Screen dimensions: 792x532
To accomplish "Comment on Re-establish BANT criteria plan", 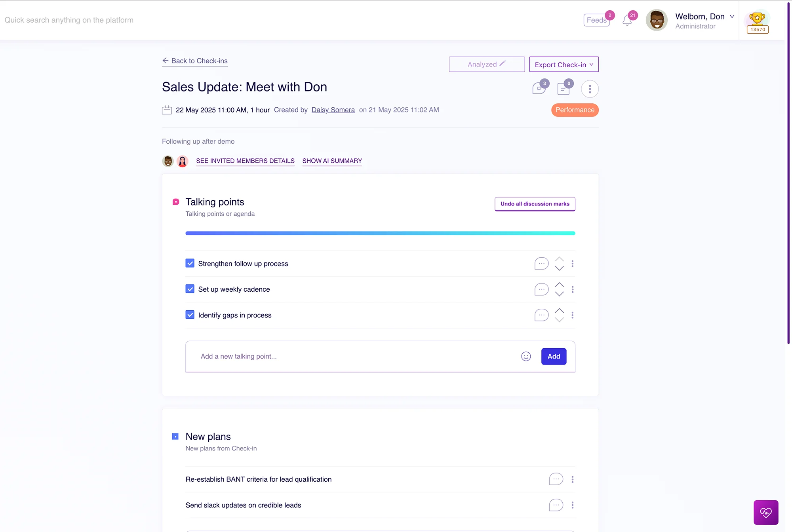I will [556, 479].
